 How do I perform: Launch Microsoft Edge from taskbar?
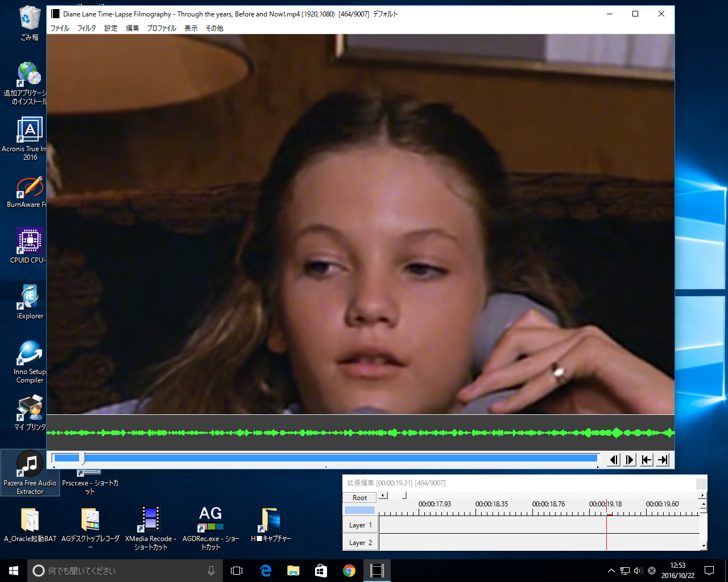[x=266, y=571]
